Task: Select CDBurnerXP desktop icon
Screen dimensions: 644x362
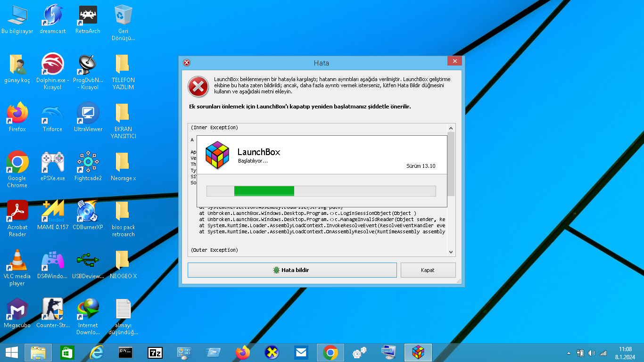Action: click(88, 215)
